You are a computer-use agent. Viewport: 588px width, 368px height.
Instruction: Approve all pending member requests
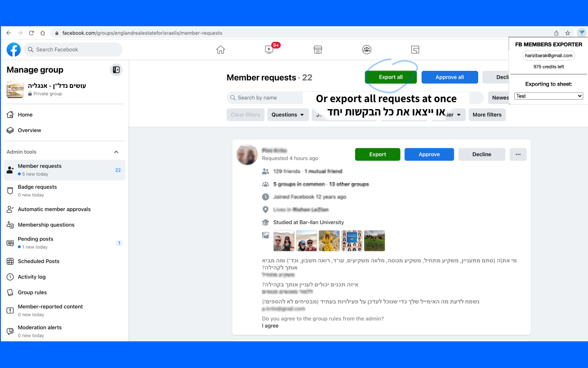point(450,77)
